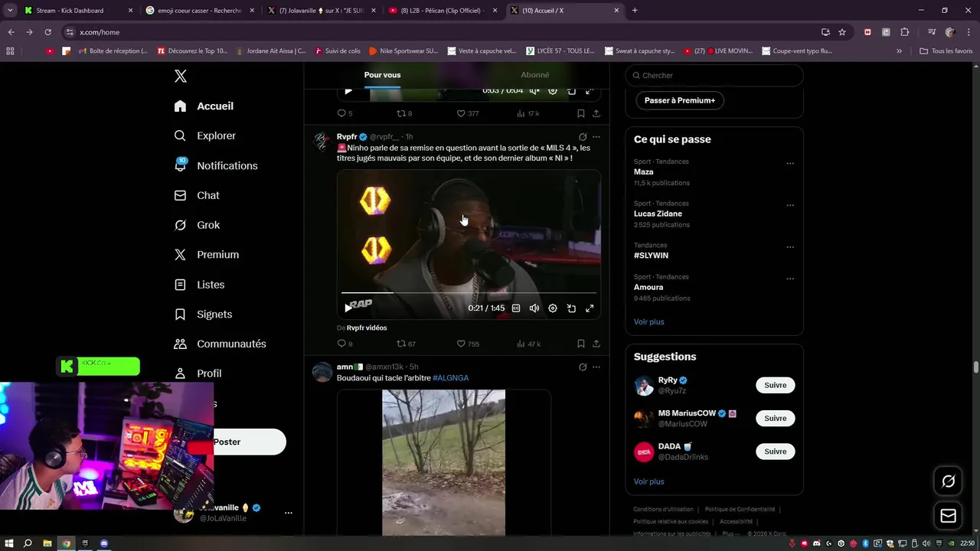980x551 pixels.
Task: Bookmark the Rvpfr post
Action: coord(581,344)
